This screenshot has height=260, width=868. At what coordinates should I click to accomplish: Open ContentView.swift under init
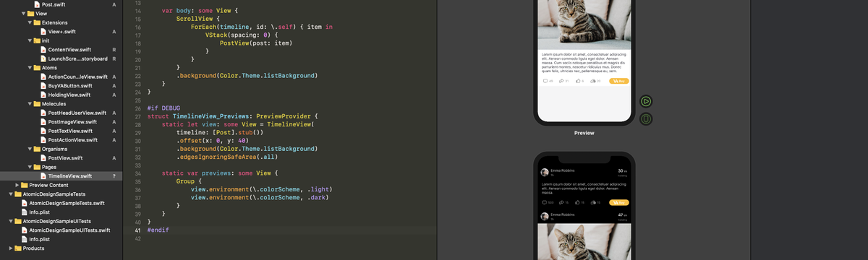(x=69, y=50)
